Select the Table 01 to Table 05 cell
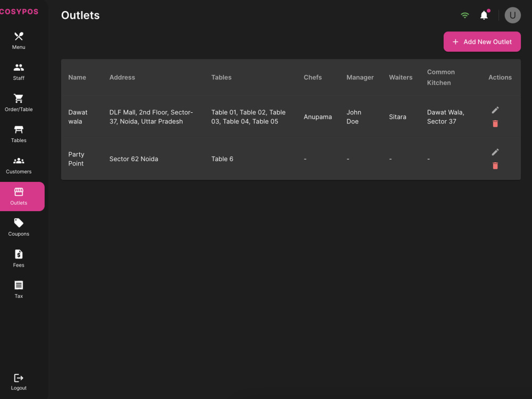This screenshot has width=532, height=399. [248, 117]
